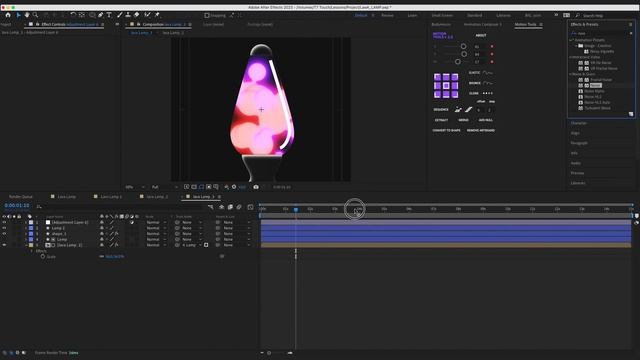Toggle matte inverted box on lava Lamp_1 layer
The image size is (640, 360).
tap(206, 245)
